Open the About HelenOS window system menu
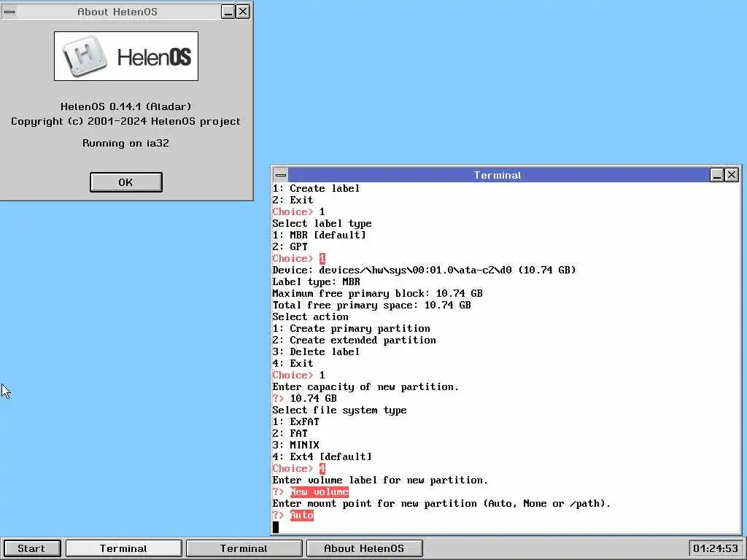Screen dimensions: 747x560 [x=9, y=12]
